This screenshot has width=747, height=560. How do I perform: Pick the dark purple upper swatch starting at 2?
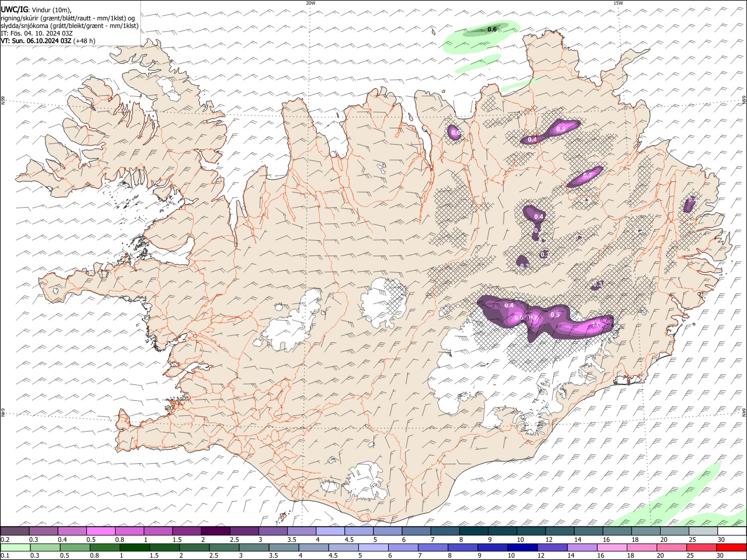point(215,531)
